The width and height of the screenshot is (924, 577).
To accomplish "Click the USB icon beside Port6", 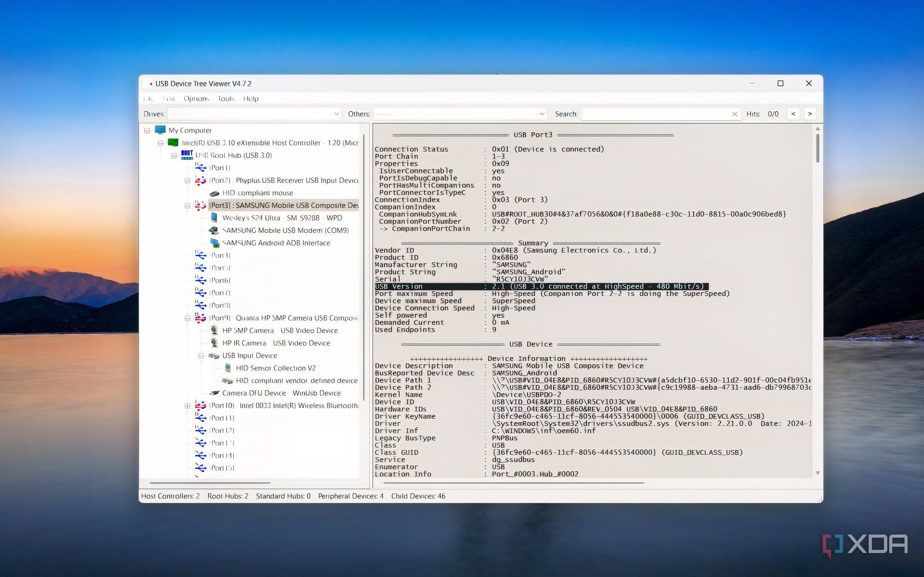I will [x=201, y=280].
